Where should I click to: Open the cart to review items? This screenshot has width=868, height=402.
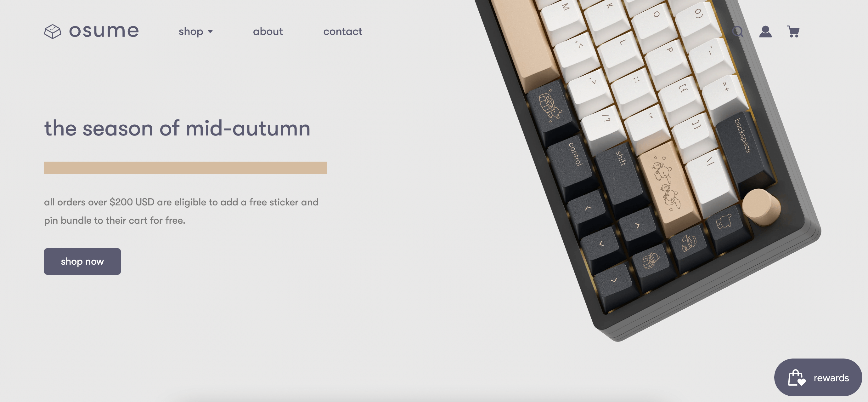(x=792, y=31)
